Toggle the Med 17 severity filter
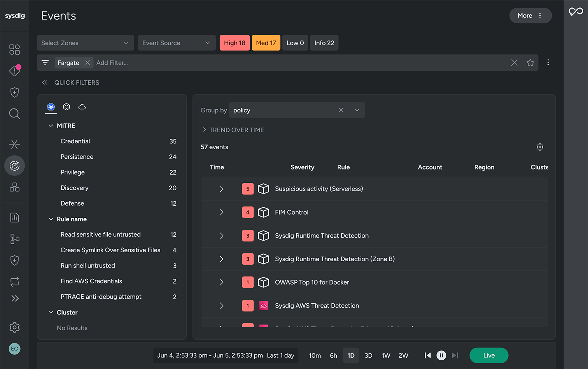 tap(266, 43)
